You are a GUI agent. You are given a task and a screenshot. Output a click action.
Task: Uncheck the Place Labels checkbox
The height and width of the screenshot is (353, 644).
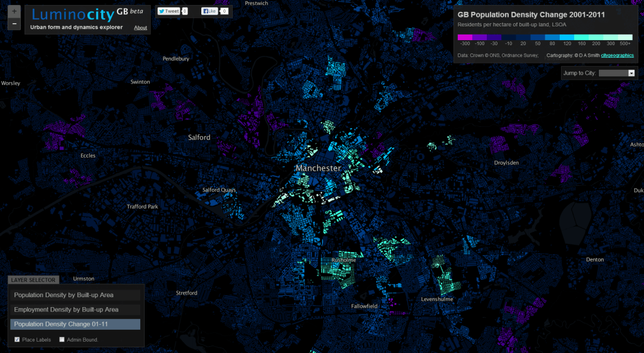(17, 340)
